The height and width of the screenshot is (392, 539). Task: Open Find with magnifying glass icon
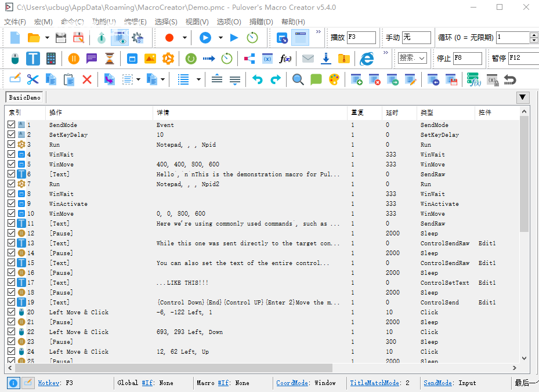point(298,79)
